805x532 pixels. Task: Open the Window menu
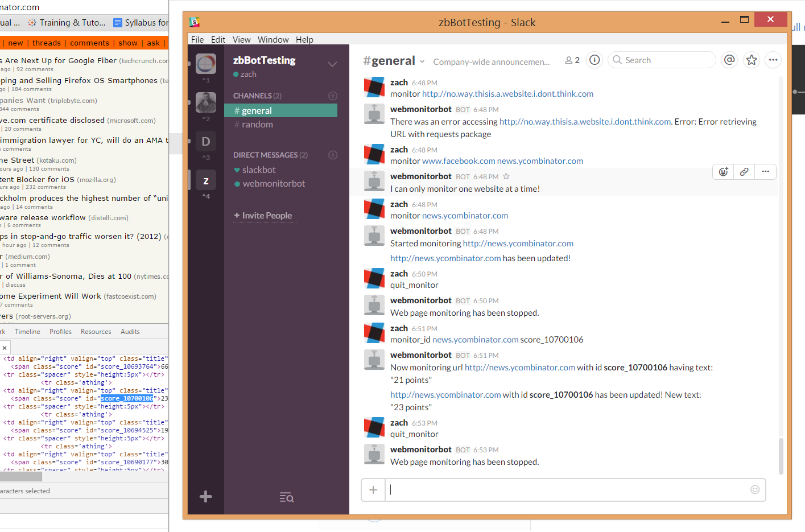[x=273, y=39]
